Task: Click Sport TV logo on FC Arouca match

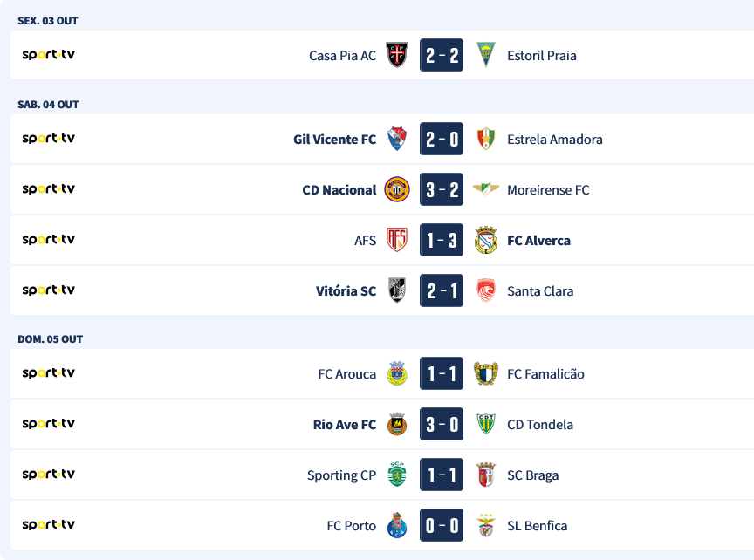Action: click(48, 373)
